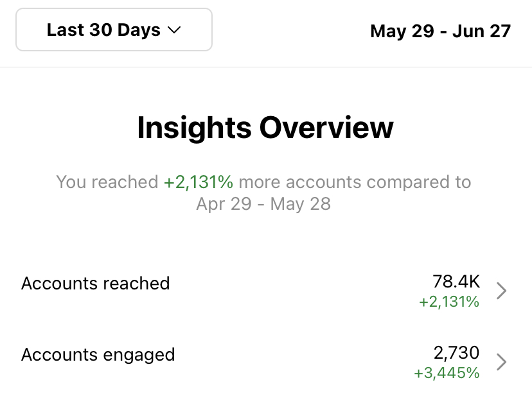Click the "more accounts compared to" text
The height and width of the screenshot is (412, 532).
click(x=355, y=182)
